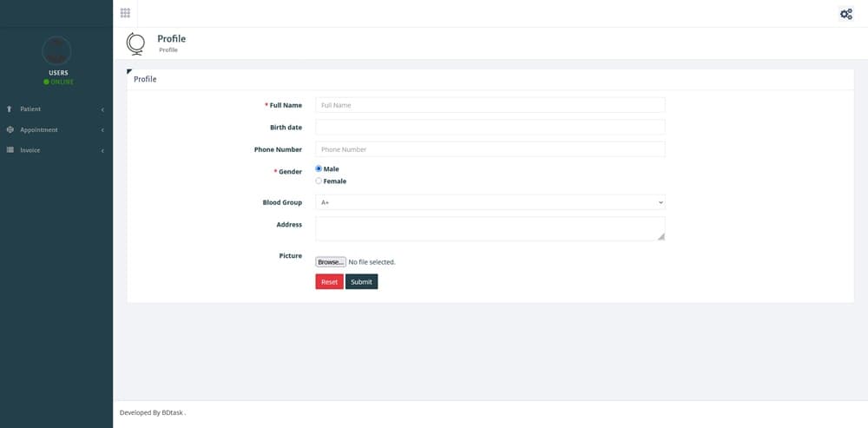
Task: Select the Female radio button
Action: click(319, 181)
